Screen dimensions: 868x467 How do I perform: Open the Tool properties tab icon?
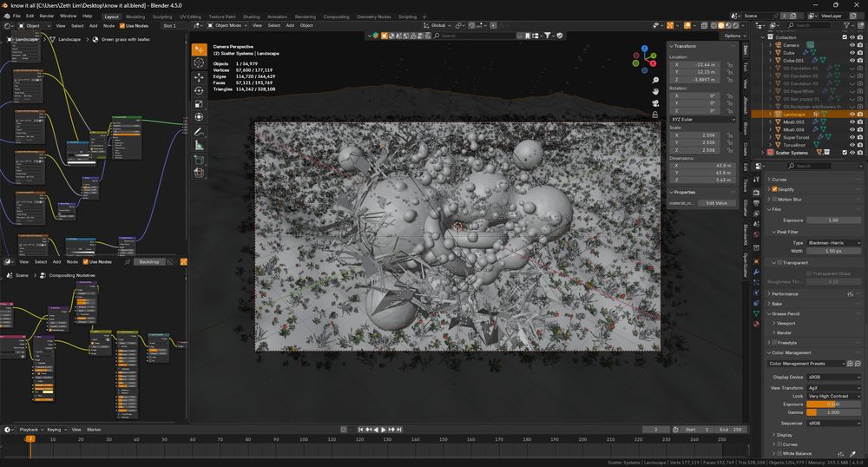tap(756, 180)
